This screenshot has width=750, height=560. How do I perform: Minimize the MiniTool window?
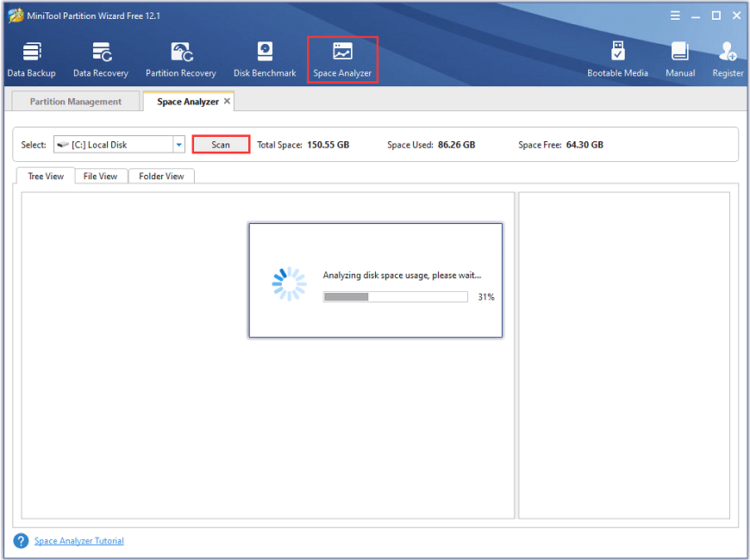click(696, 16)
